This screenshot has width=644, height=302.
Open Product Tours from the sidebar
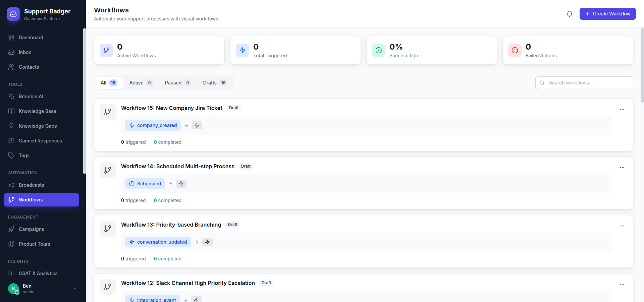[34, 244]
